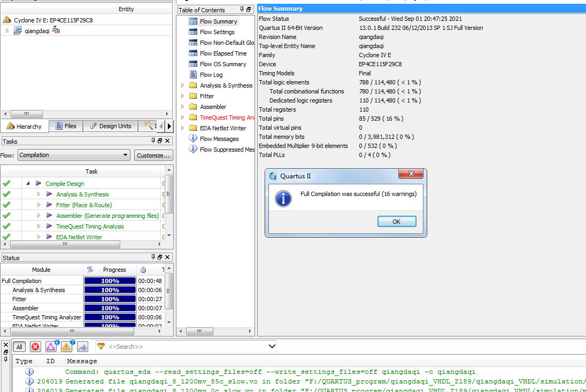Open the Flow dropdown showing Compilation
Screen dimensions: 586x392
(x=74, y=155)
